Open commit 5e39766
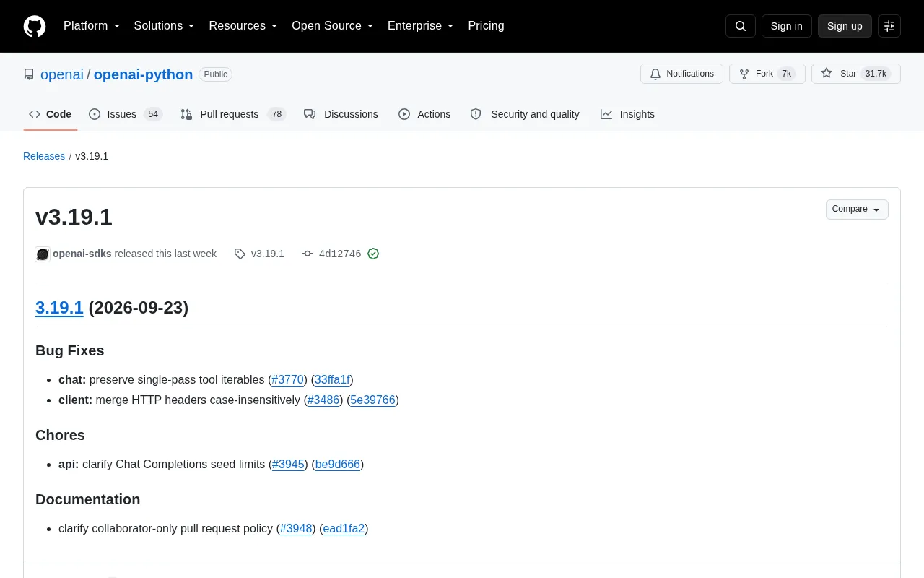The width and height of the screenshot is (924, 578). point(373,400)
